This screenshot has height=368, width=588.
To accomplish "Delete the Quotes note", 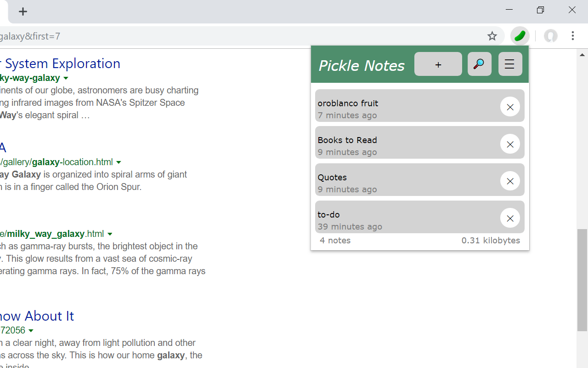I will 510,181.
